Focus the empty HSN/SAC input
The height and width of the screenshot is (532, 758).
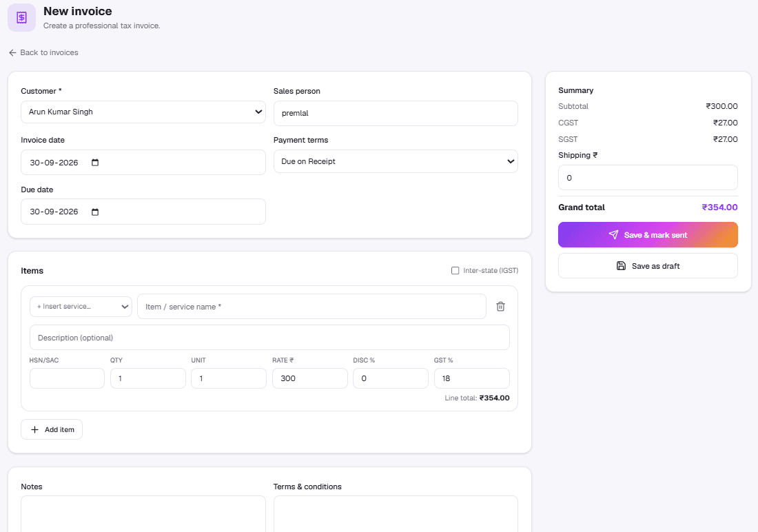click(x=68, y=378)
